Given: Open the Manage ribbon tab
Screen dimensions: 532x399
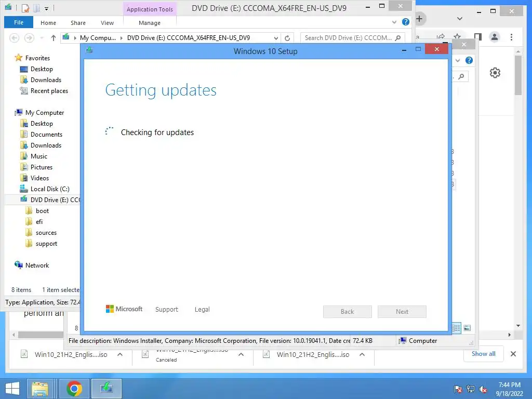Looking at the screenshot, I should pyautogui.click(x=150, y=23).
